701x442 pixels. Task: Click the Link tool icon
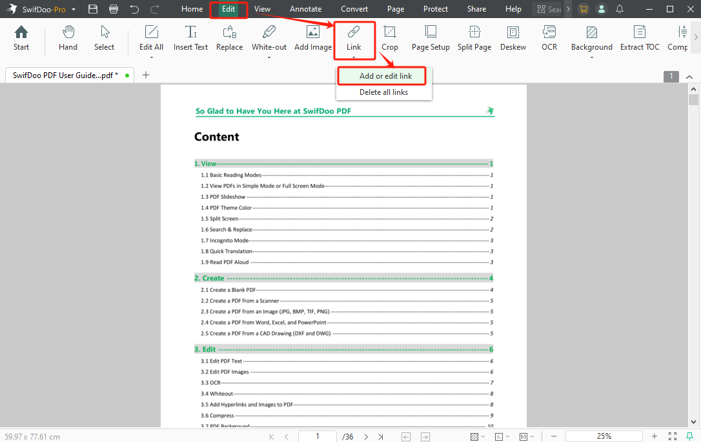point(354,32)
